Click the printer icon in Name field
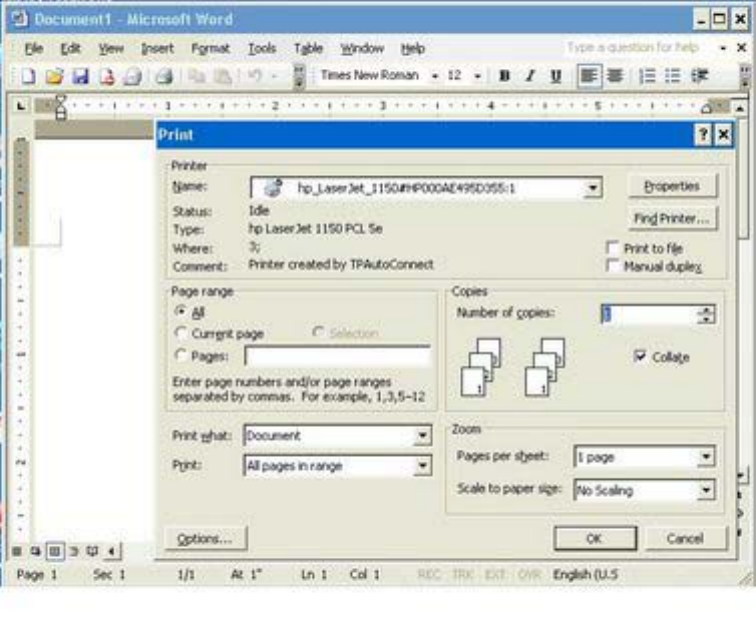 273,188
